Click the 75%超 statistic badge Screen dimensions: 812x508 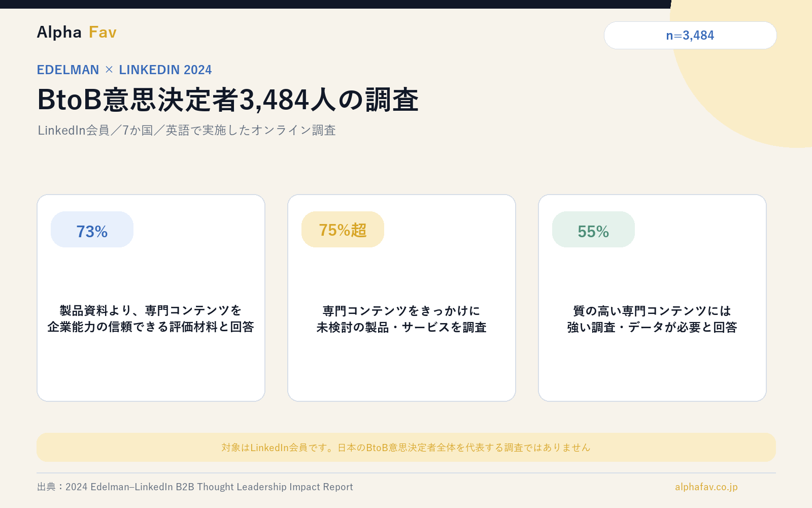tap(343, 230)
